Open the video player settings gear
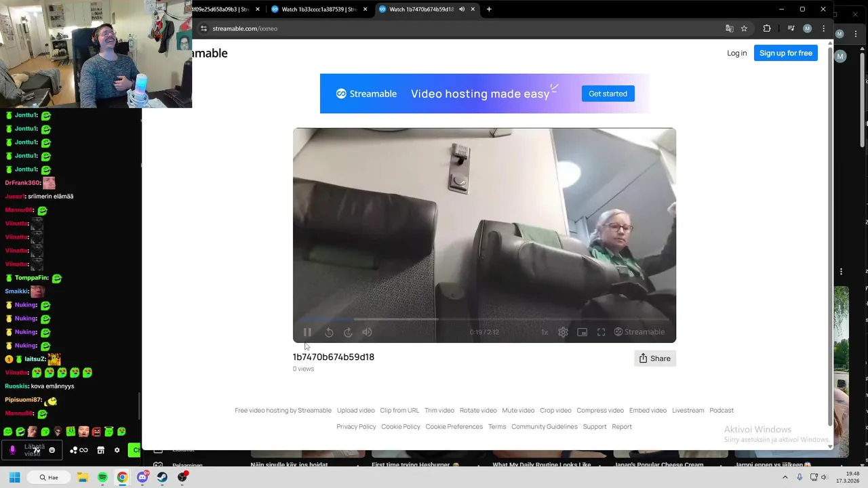Image resolution: width=868 pixels, height=488 pixels. [x=563, y=332]
